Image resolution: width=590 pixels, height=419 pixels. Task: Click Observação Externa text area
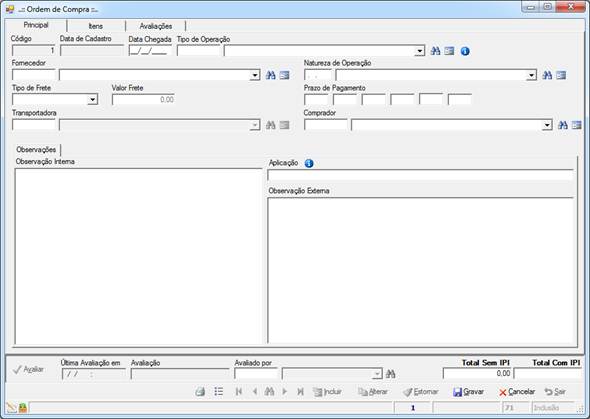point(420,271)
